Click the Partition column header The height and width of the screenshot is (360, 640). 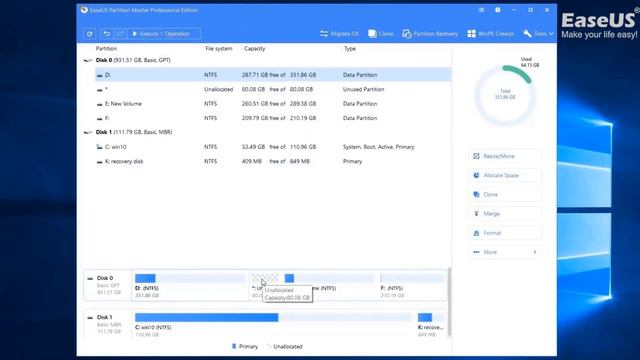106,49
